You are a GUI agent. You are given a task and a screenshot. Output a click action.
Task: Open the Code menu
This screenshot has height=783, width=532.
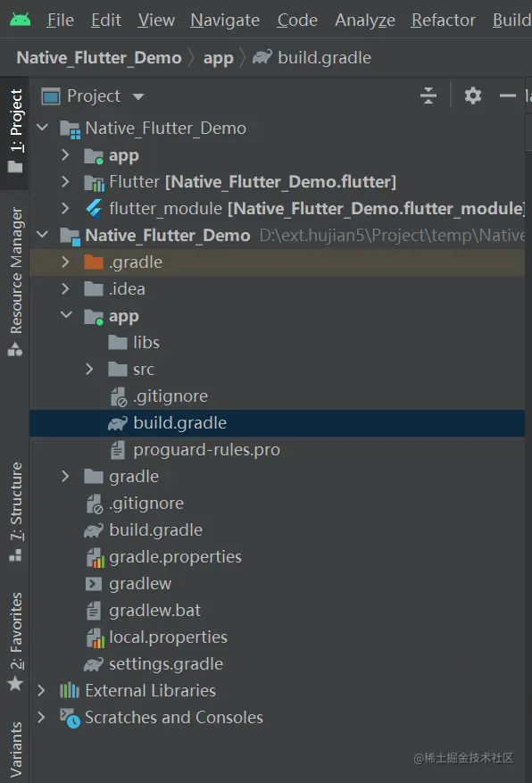pyautogui.click(x=297, y=20)
